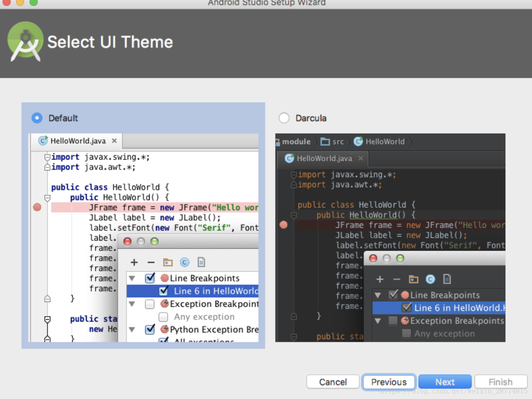The height and width of the screenshot is (399, 532).
Task: Click the document icon in Darcula preview toolbar
Action: (x=447, y=279)
